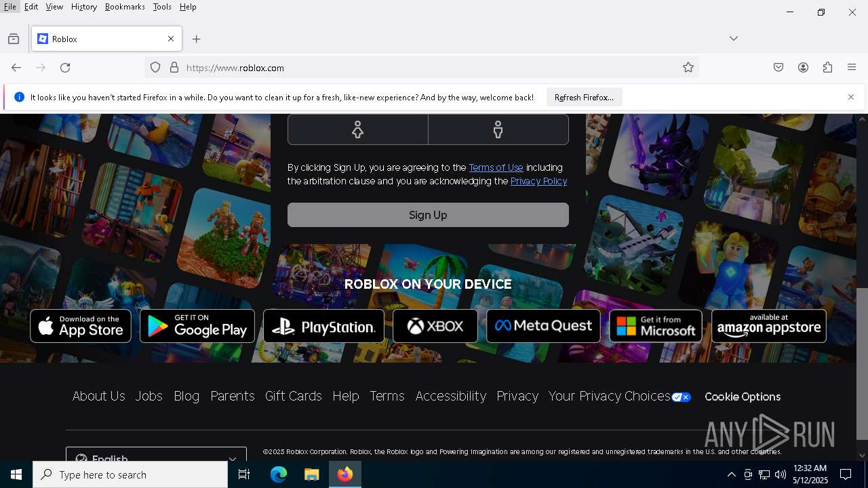The image size is (868, 488).
Task: Open the Get it on Google Play badge
Action: click(197, 326)
